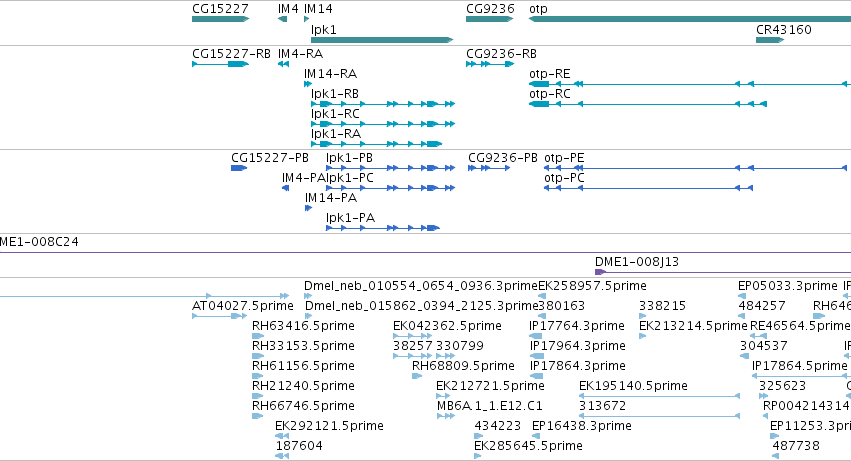Select the RH63416.5prime EST label

pos(303,326)
